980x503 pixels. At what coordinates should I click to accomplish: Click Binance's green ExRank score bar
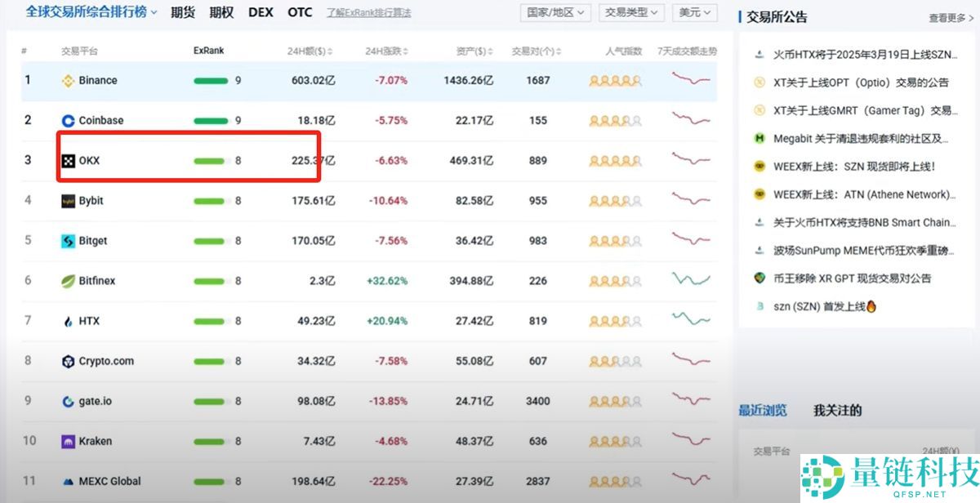coord(212,80)
